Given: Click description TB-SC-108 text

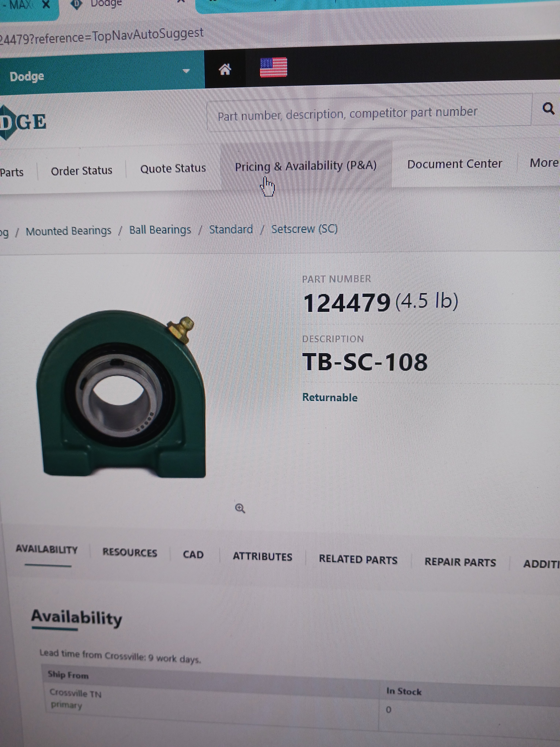Looking at the screenshot, I should click(x=365, y=362).
